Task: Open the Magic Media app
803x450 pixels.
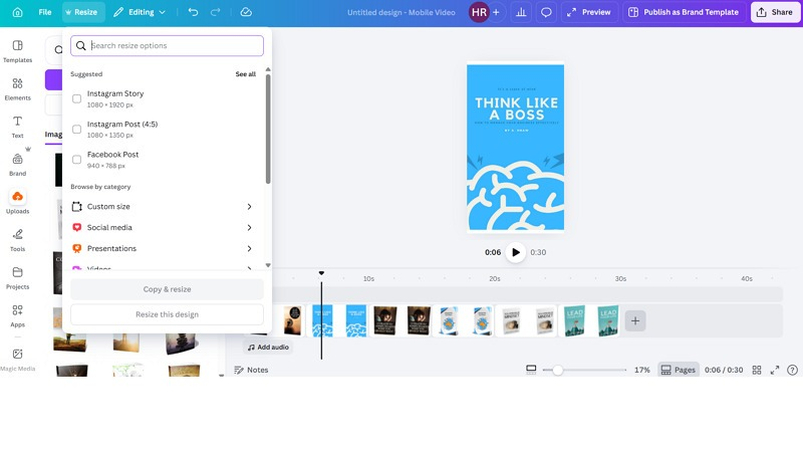Action: click(17, 359)
